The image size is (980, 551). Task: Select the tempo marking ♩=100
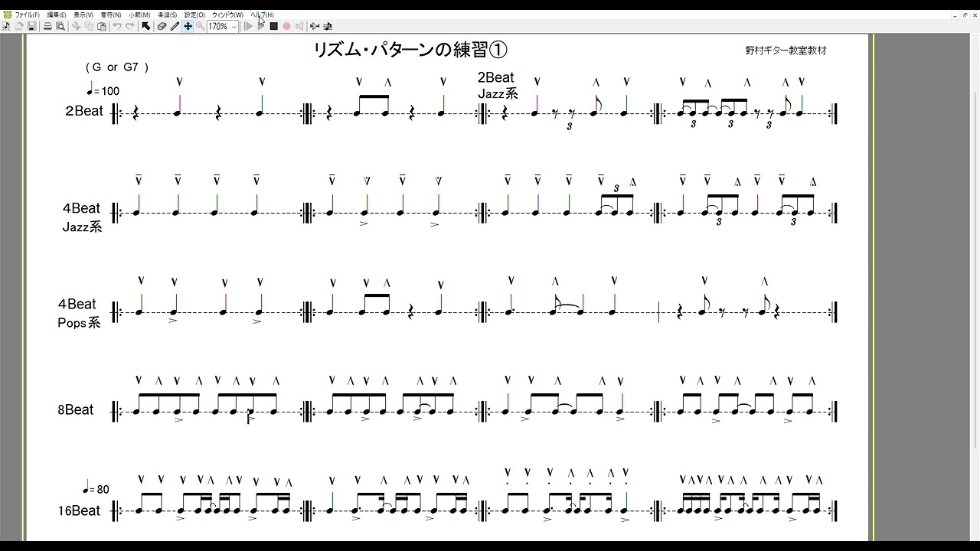[x=103, y=90]
